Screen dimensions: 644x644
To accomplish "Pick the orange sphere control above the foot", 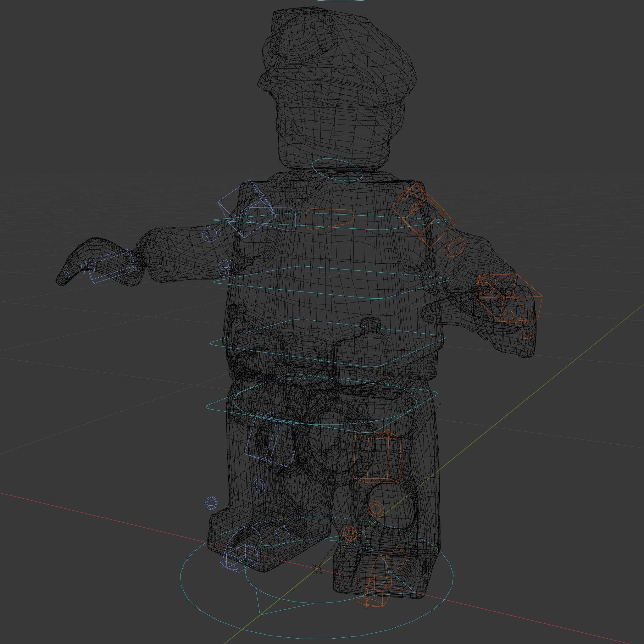I will (x=350, y=534).
